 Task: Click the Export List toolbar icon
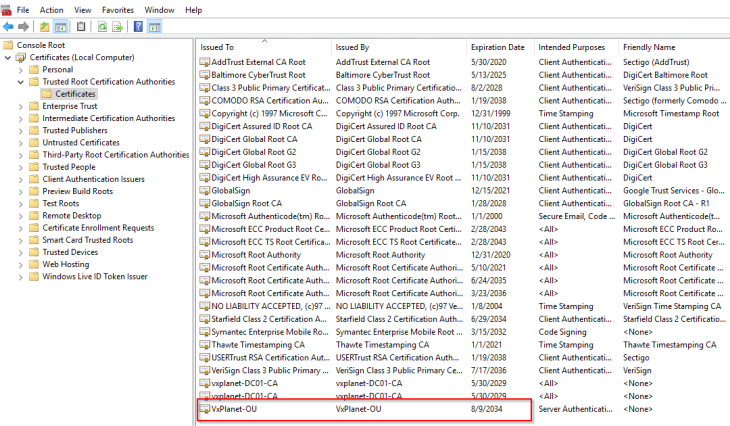(119, 25)
